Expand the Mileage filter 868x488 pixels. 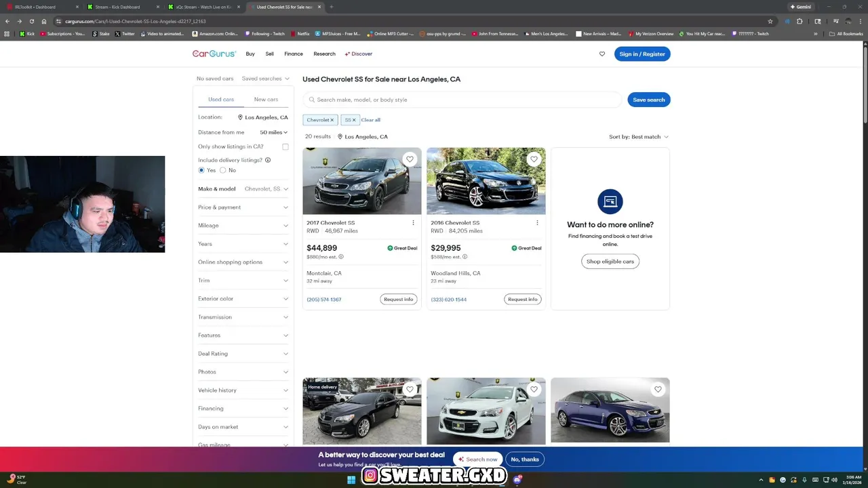243,226
